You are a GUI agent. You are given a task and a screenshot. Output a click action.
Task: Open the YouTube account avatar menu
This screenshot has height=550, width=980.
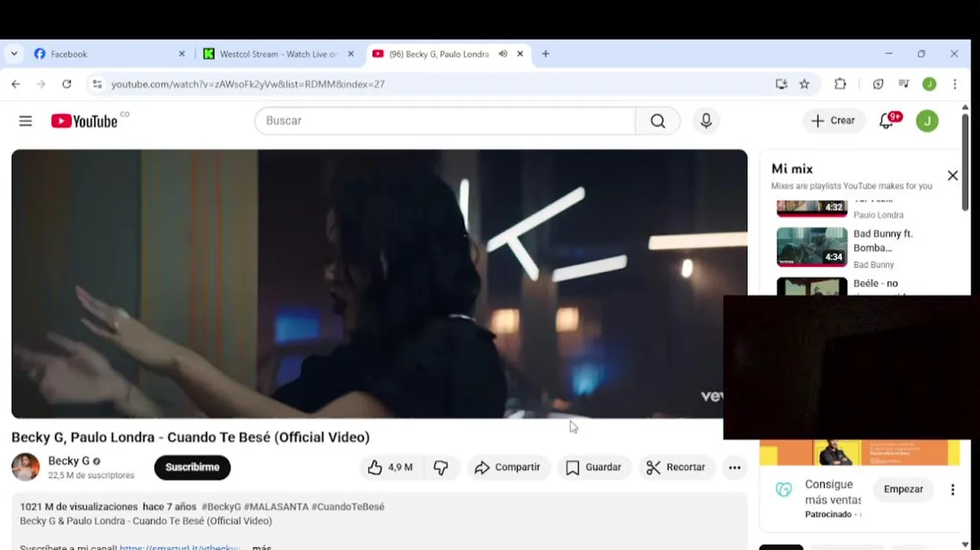click(x=927, y=121)
